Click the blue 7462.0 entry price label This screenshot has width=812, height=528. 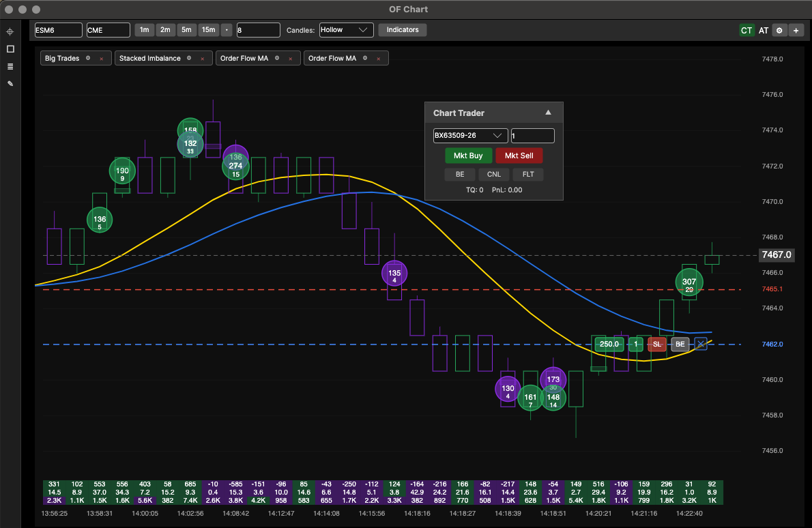[x=772, y=344]
